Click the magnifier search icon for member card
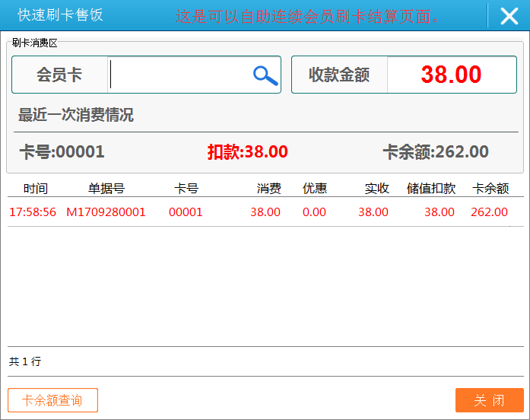The width and height of the screenshot is (530, 420). pyautogui.click(x=265, y=75)
